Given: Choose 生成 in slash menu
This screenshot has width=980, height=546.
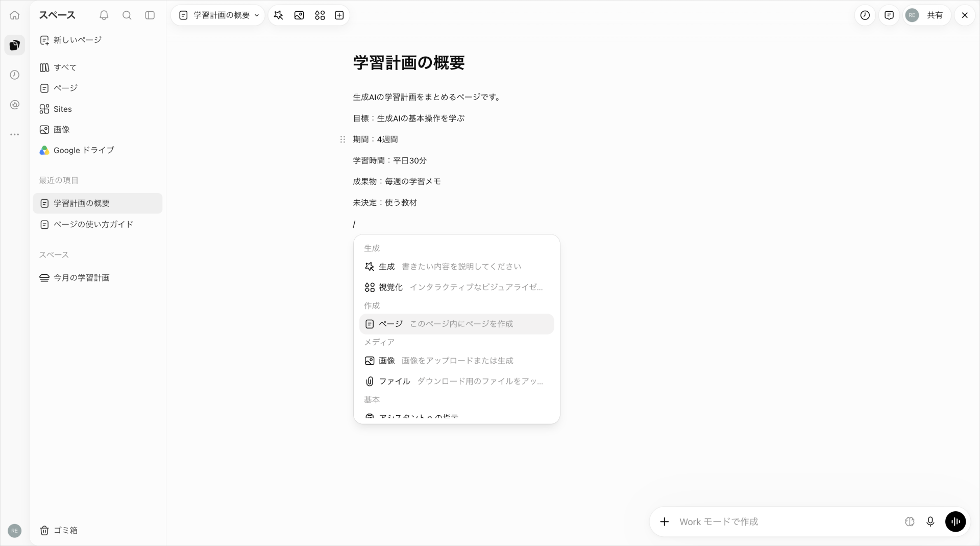Looking at the screenshot, I should click(x=456, y=267).
